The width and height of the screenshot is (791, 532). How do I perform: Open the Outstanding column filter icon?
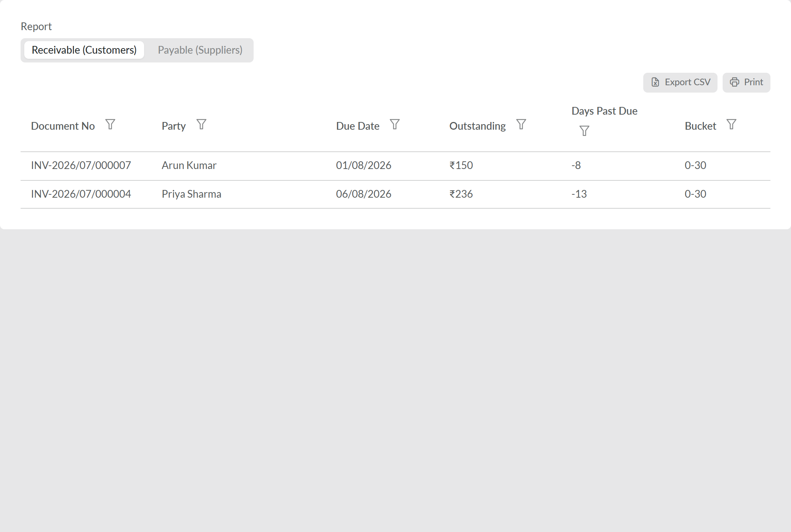click(521, 125)
